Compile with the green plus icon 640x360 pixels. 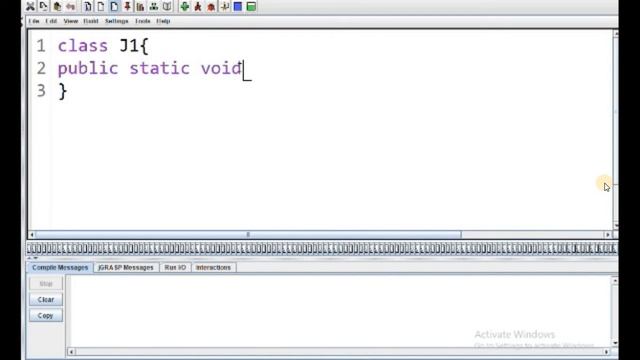coord(184,6)
